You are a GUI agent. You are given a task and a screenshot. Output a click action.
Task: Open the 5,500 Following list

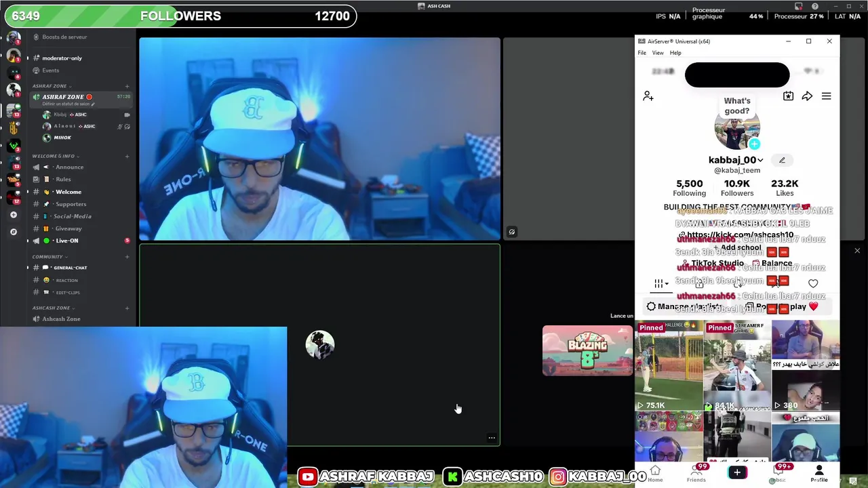(x=689, y=188)
